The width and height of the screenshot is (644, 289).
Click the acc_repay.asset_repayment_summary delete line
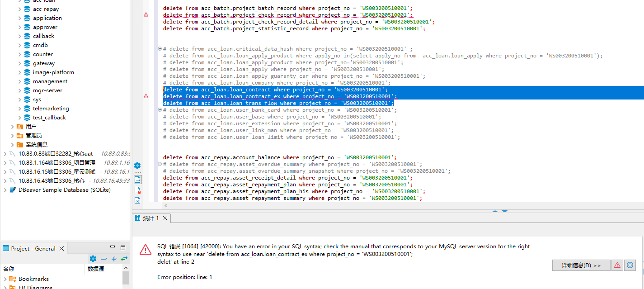point(293,198)
